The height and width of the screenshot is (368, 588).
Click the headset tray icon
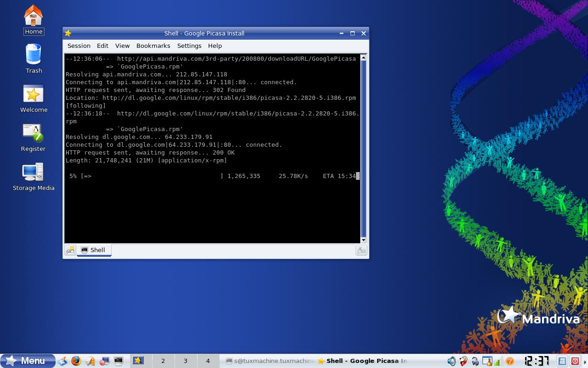point(475,362)
